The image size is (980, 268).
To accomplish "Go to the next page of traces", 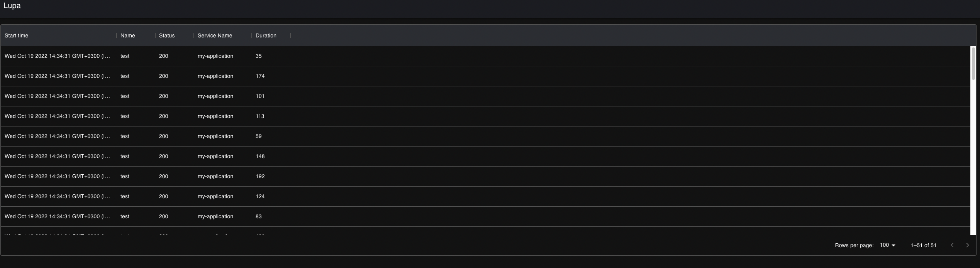I will [x=967, y=245].
